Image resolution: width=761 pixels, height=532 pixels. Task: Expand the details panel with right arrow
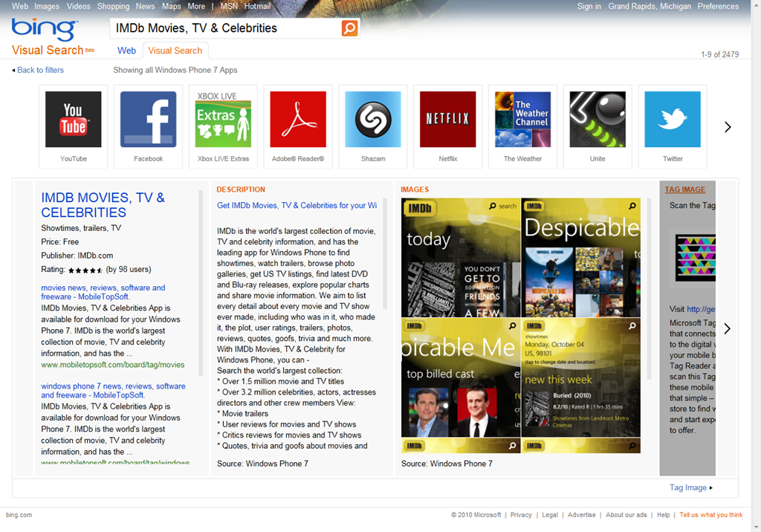727,328
